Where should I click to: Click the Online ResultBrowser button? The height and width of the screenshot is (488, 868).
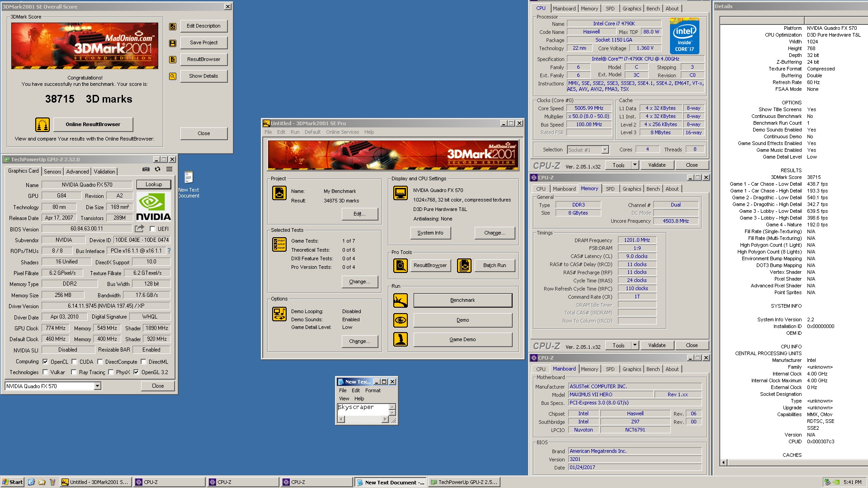(93, 125)
